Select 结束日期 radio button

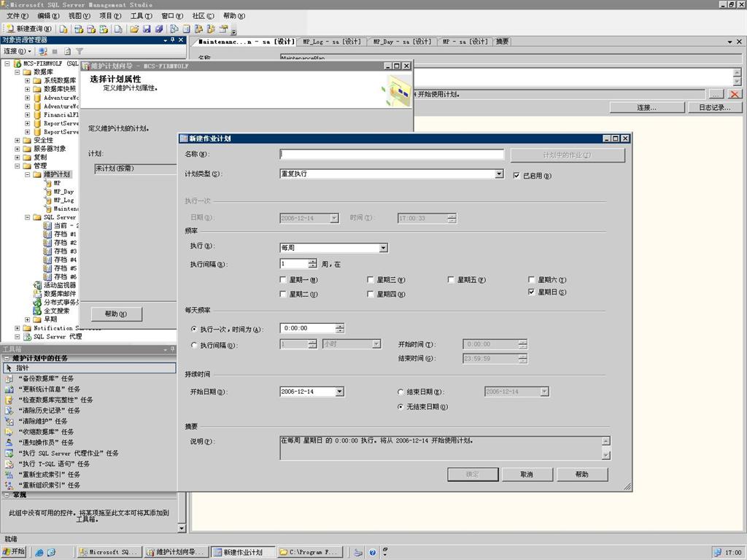(x=400, y=392)
